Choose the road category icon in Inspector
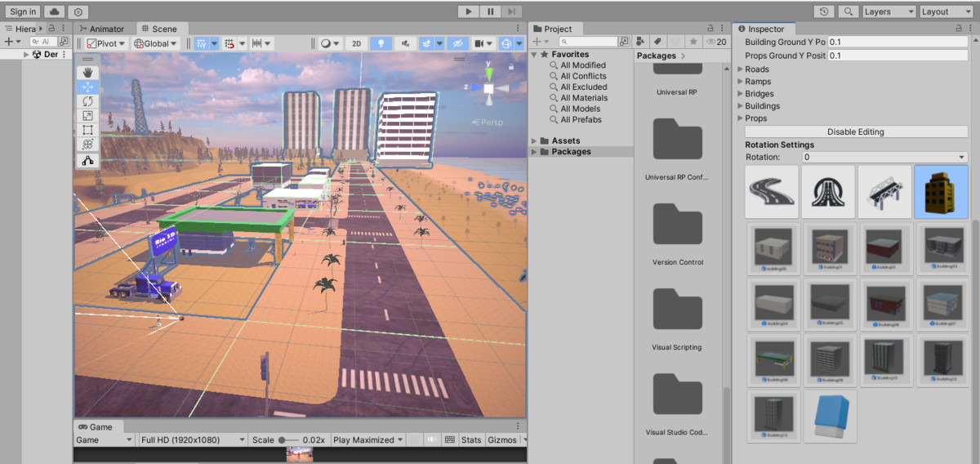 point(772,192)
